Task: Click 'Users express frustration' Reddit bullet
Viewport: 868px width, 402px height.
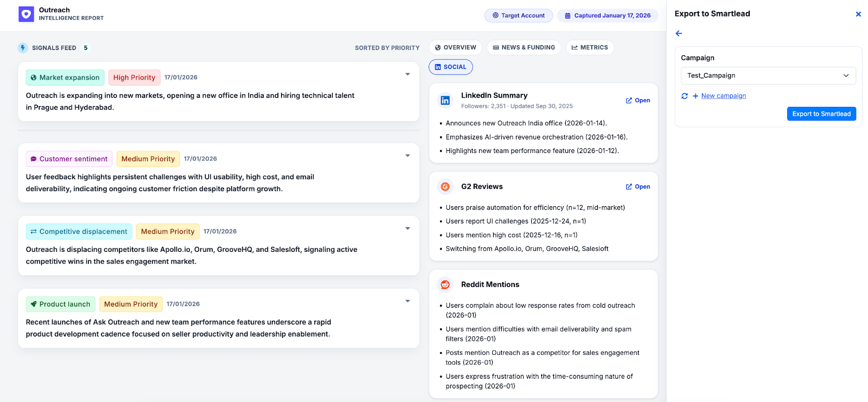Action: (539, 381)
